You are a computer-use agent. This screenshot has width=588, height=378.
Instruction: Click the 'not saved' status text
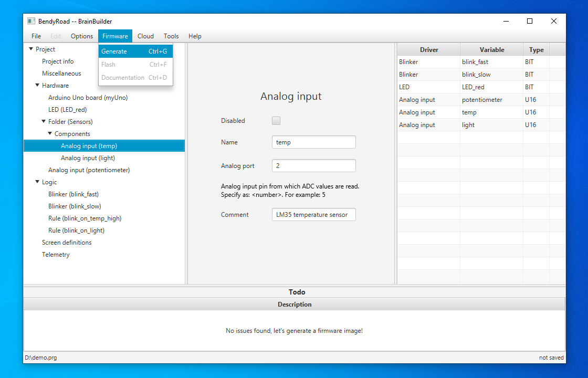[x=551, y=358]
